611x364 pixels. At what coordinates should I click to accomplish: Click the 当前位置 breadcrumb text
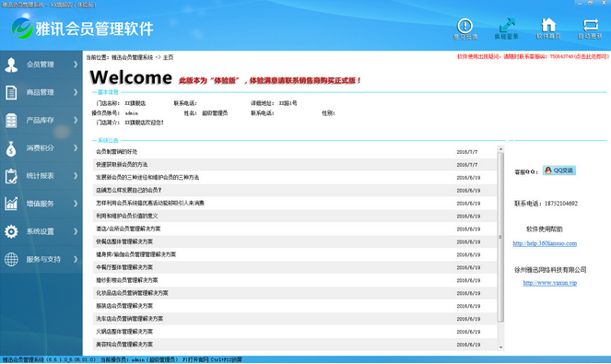[x=130, y=57]
